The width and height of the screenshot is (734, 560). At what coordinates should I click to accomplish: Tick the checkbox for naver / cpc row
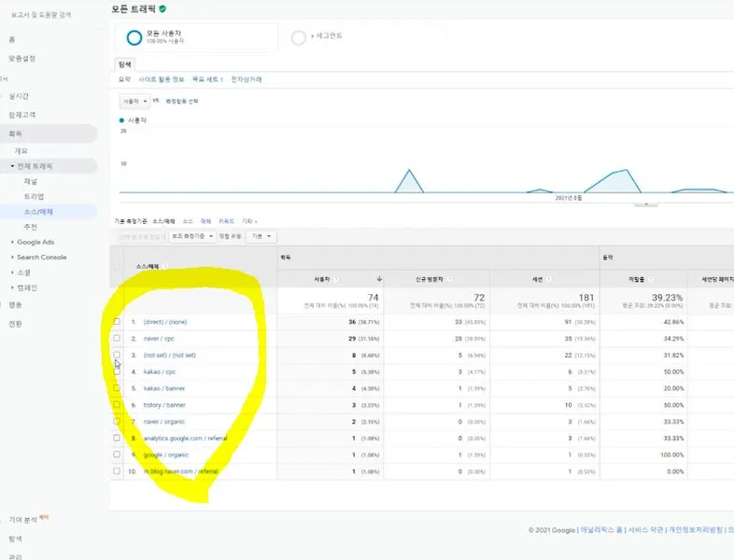point(117,338)
